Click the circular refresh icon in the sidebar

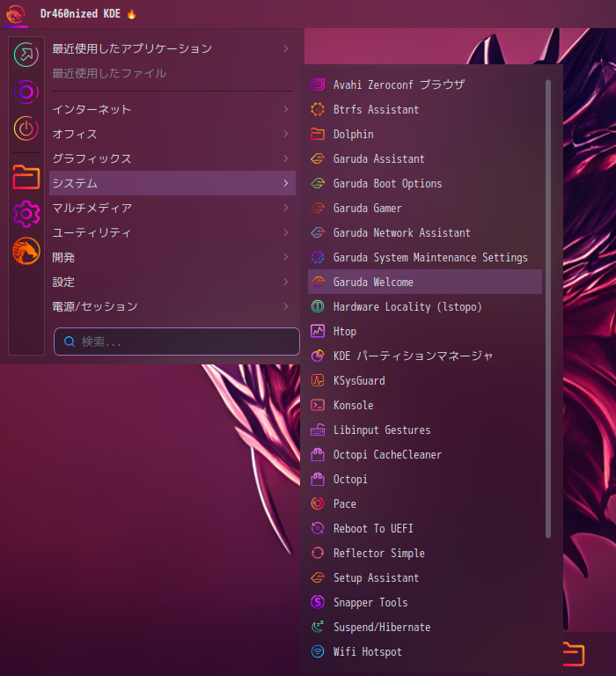click(x=26, y=92)
